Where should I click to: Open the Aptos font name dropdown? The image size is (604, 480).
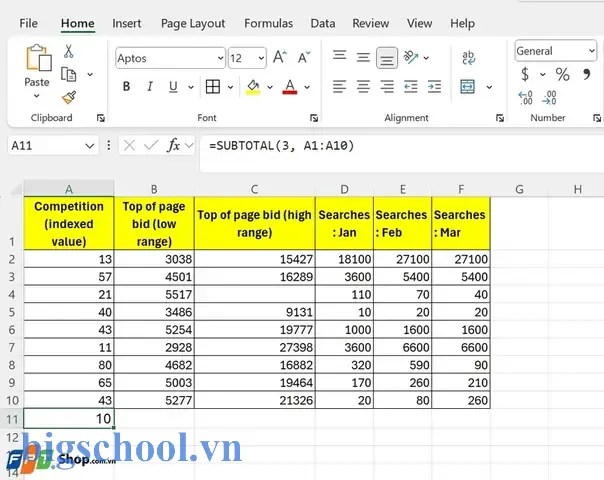point(220,58)
